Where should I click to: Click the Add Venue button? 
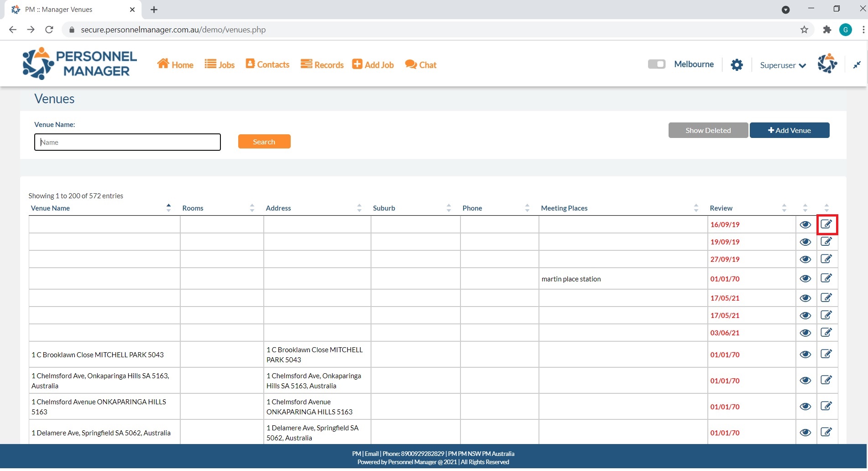(789, 130)
